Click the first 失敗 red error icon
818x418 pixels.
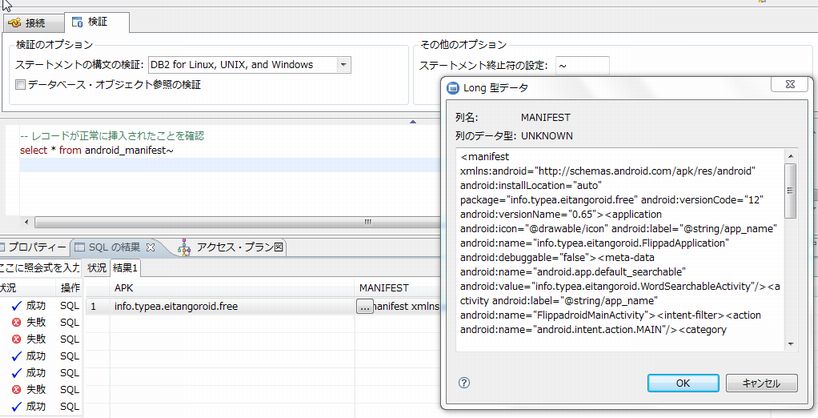(15, 323)
